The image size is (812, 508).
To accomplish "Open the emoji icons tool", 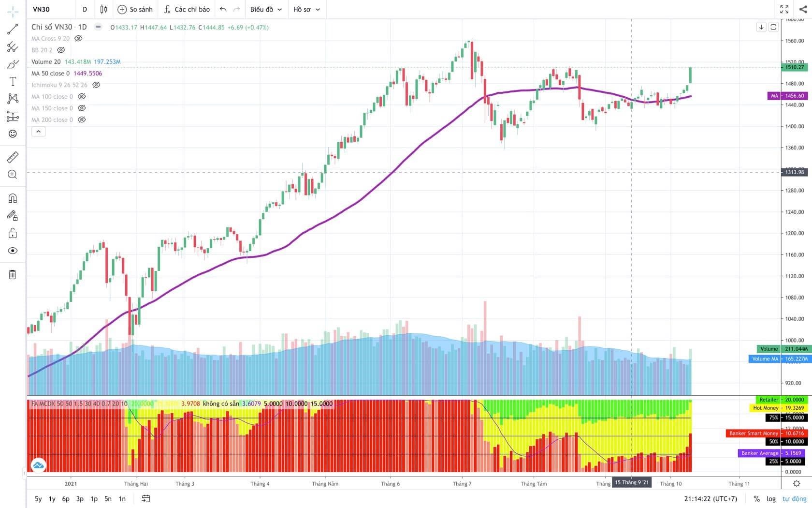I will 13,134.
